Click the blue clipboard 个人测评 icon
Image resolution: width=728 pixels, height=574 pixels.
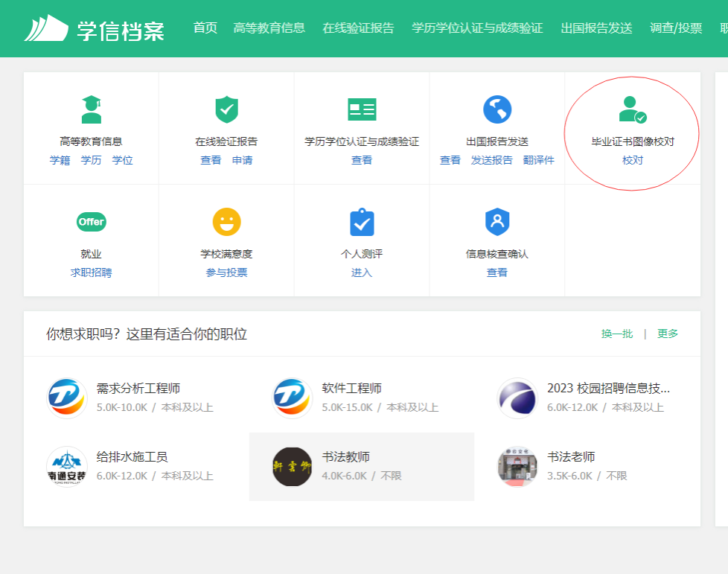(x=362, y=222)
